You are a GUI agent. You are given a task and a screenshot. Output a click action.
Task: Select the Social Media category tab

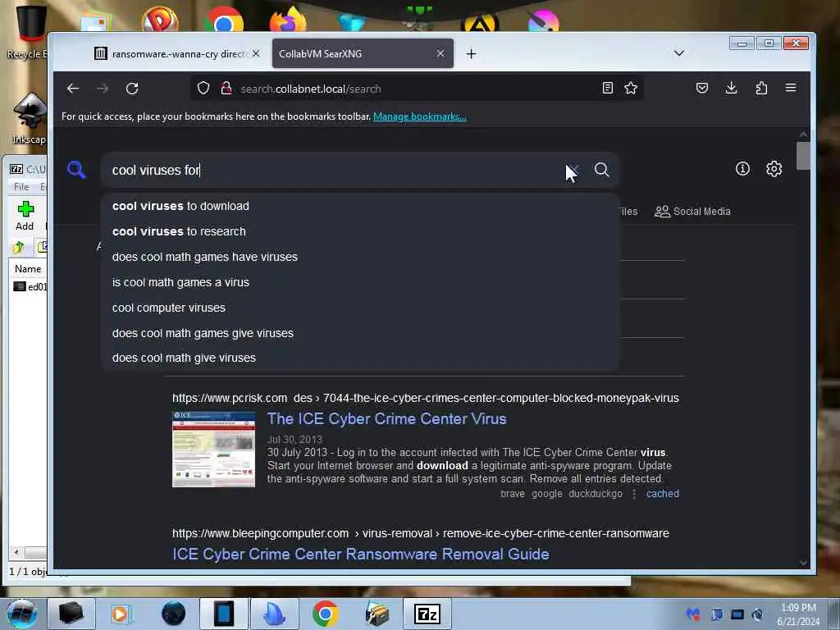[x=692, y=211]
